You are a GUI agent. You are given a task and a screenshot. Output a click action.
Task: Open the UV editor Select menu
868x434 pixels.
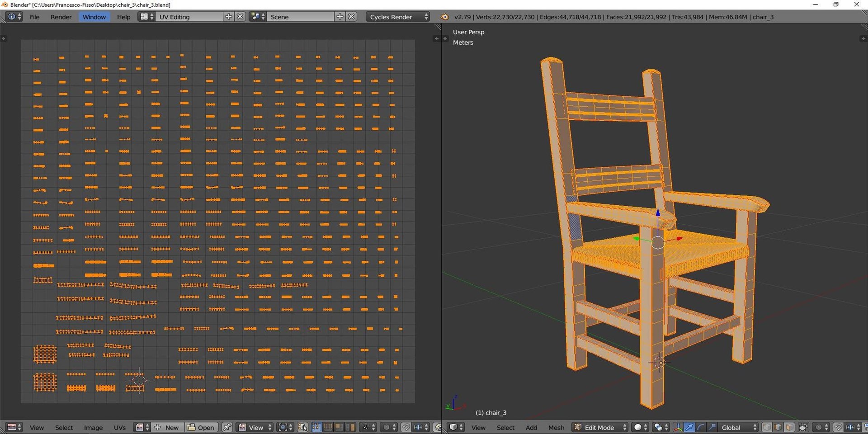(64, 427)
